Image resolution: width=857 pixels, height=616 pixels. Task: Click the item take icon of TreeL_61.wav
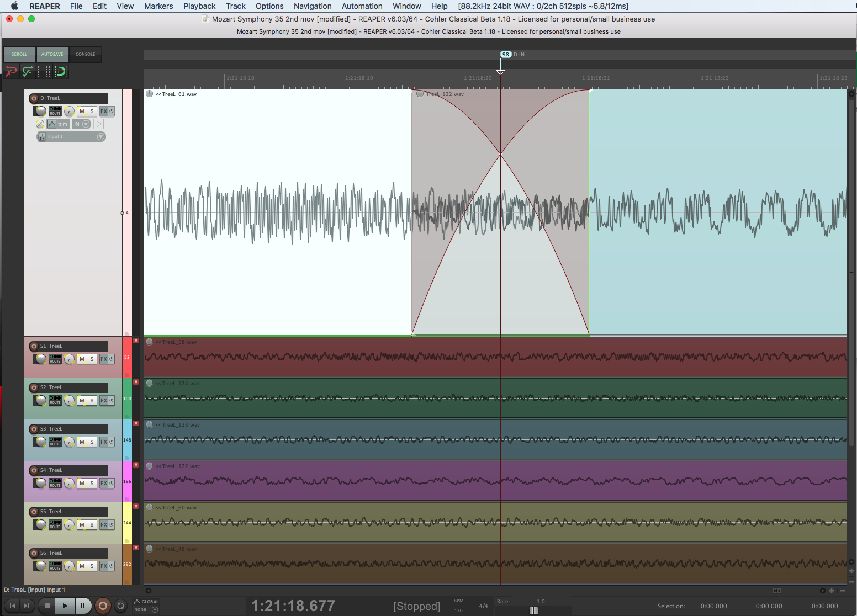click(x=150, y=94)
